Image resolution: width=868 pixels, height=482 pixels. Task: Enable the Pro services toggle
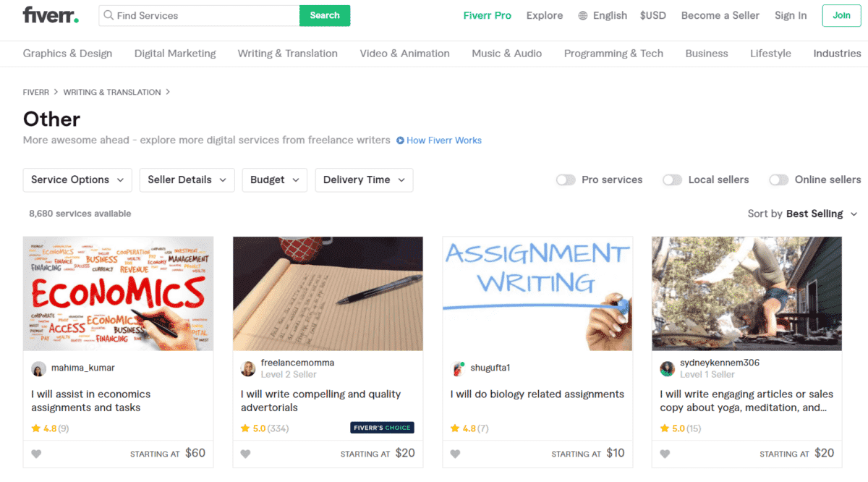tap(566, 179)
